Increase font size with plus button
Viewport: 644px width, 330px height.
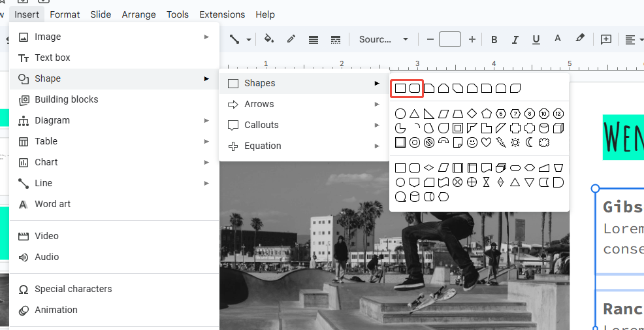click(472, 39)
